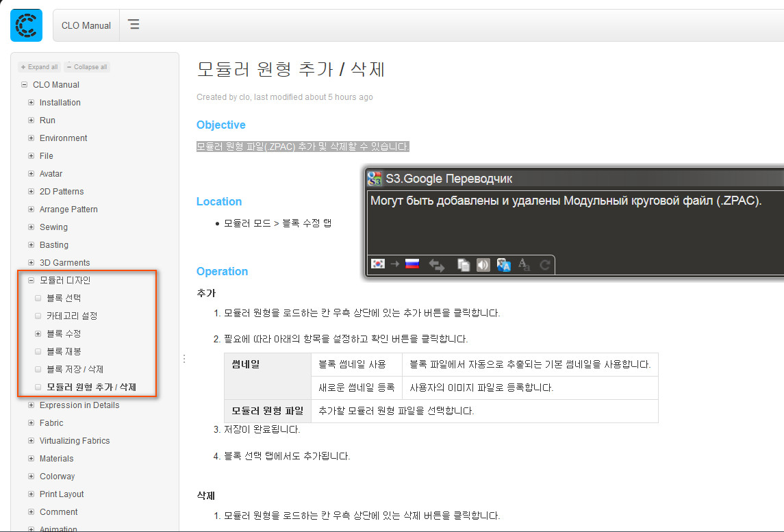Click the Location section heading

[219, 201]
